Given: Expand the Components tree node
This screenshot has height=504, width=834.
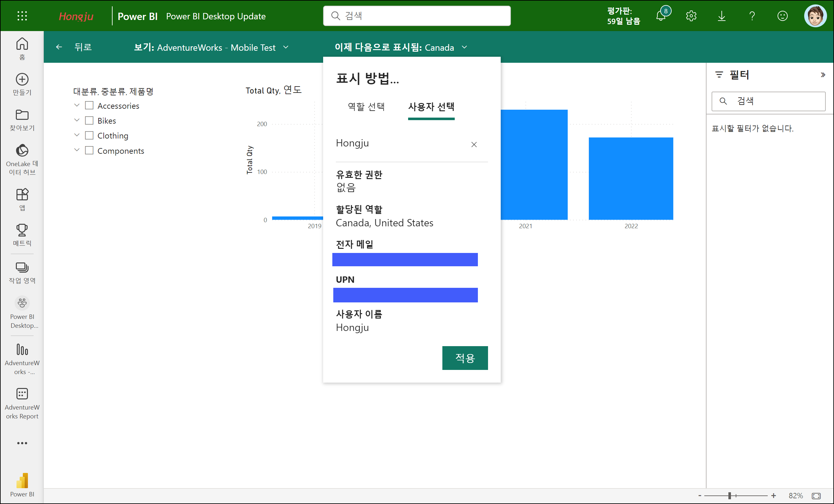Looking at the screenshot, I should 77,150.
